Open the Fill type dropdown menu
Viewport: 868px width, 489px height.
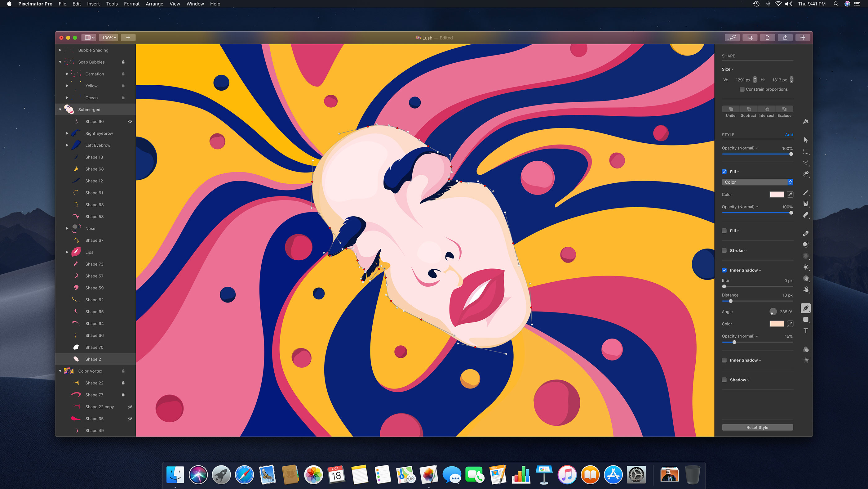click(x=758, y=182)
